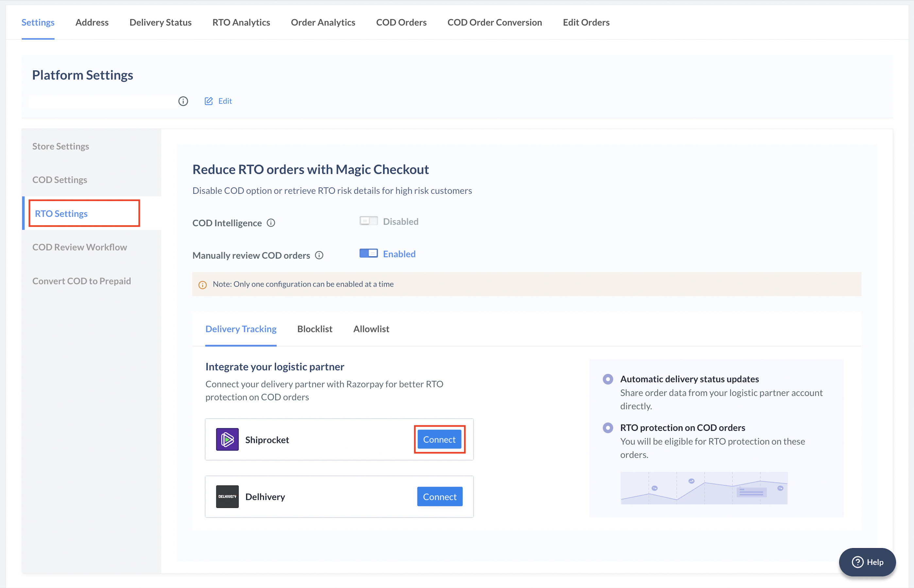The height and width of the screenshot is (588, 914).
Task: Expand Convert COD to Prepaid section
Action: point(82,280)
